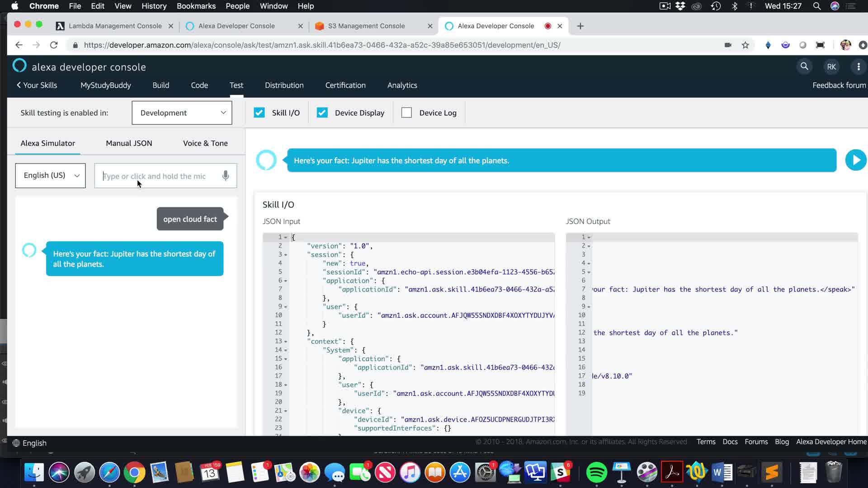Switch to the Manual JSON tab
Viewport: 868px width, 488px height.
click(x=129, y=143)
